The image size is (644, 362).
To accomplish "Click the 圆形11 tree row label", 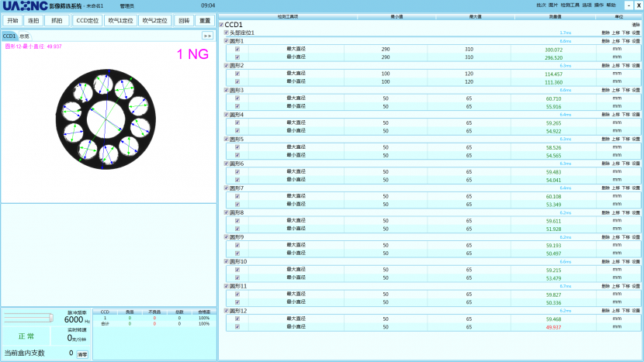I will 238,286.
